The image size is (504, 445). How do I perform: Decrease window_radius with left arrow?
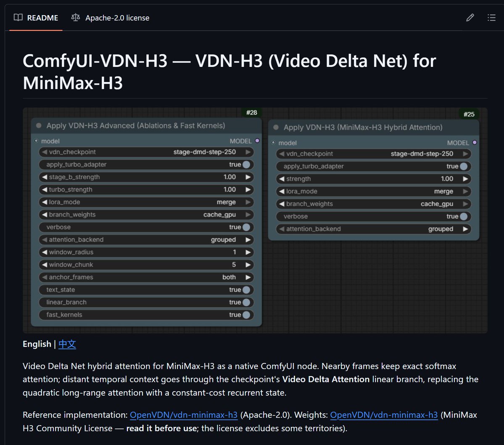coord(45,252)
